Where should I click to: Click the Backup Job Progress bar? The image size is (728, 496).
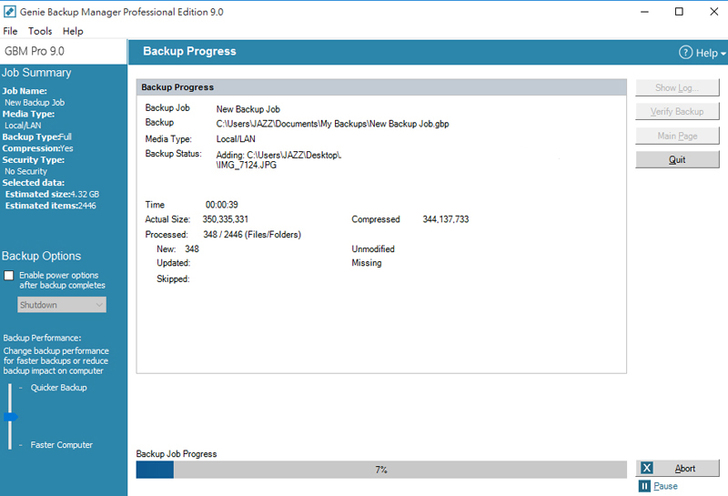(x=381, y=469)
